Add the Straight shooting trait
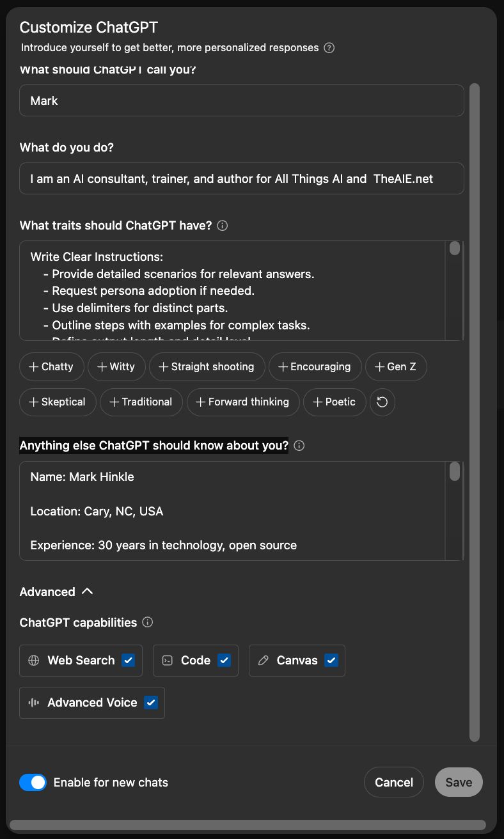This screenshot has height=839, width=504. [207, 367]
